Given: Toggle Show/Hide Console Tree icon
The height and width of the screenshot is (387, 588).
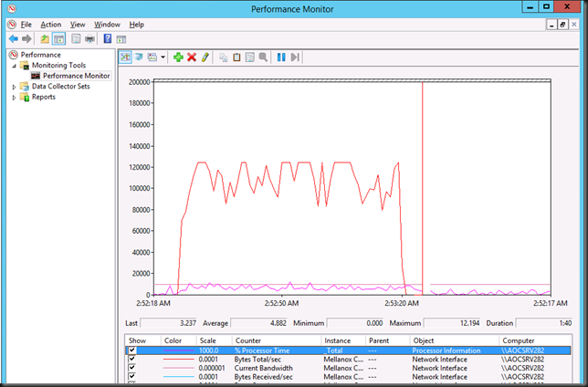Looking at the screenshot, I should coord(58,38).
